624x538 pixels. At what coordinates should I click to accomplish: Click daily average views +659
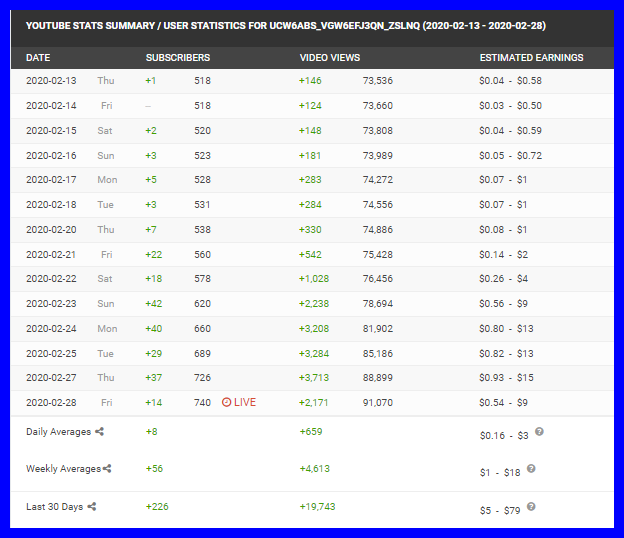(311, 432)
